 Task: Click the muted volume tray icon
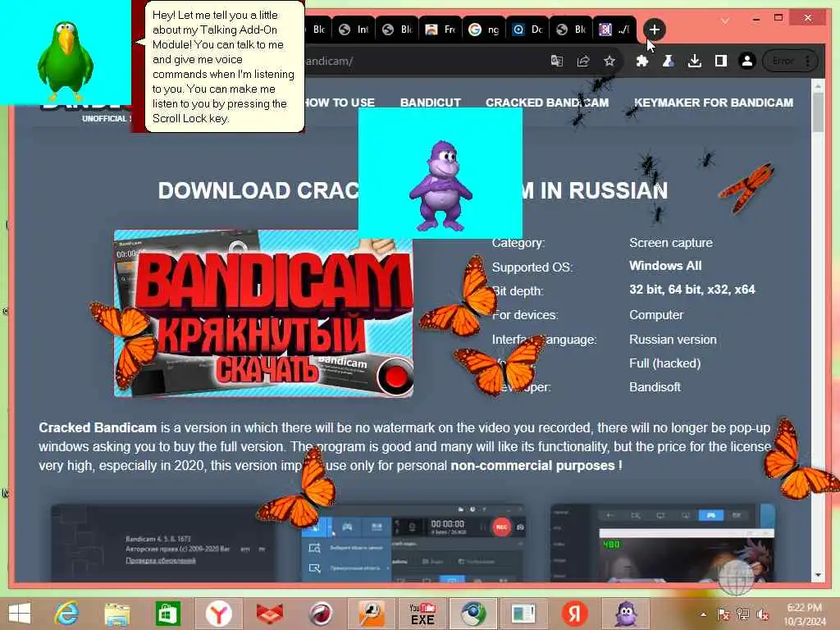[762, 614]
